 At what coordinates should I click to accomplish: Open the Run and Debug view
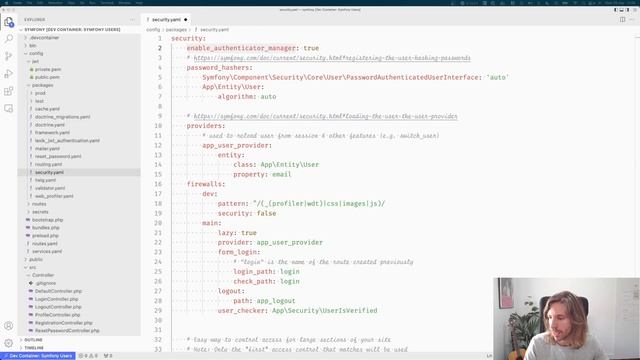pos(9,74)
